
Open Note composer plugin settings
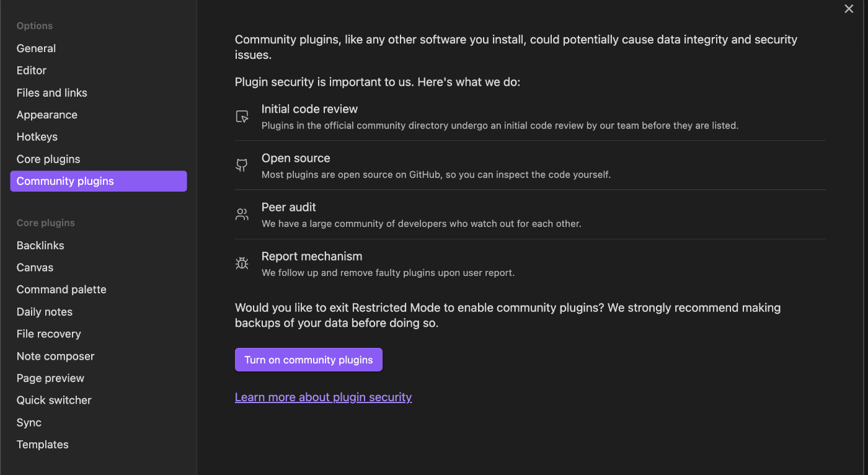[55, 356]
